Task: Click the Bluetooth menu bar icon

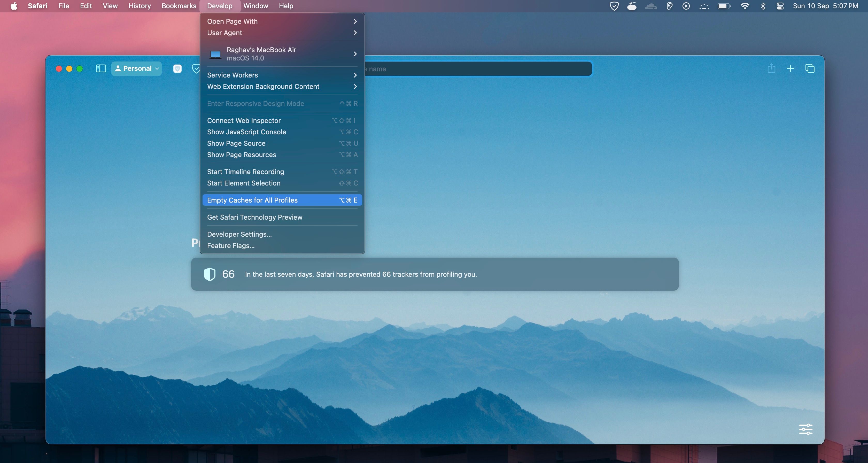Action: pos(763,6)
